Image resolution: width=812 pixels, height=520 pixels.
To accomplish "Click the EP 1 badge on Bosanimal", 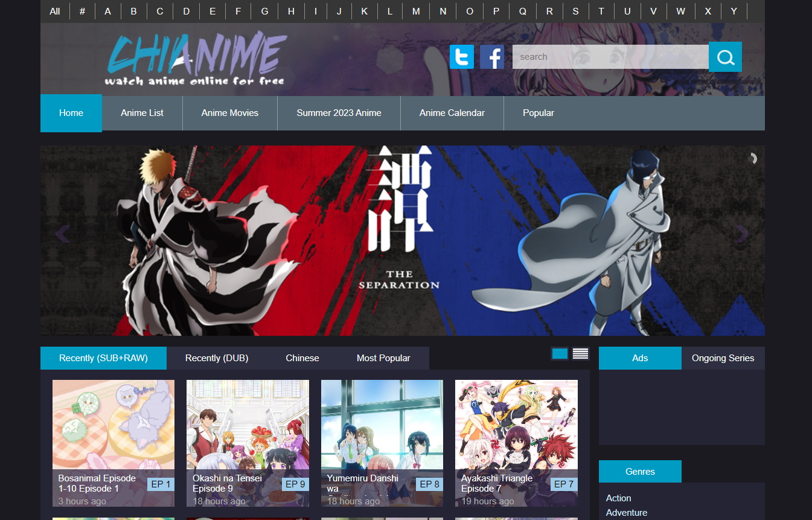I will pyautogui.click(x=161, y=484).
